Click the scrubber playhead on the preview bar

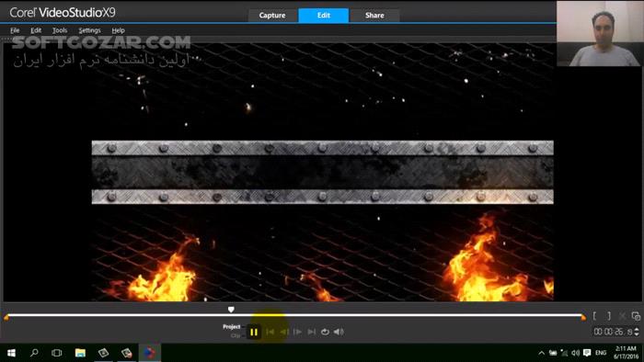[231, 310]
